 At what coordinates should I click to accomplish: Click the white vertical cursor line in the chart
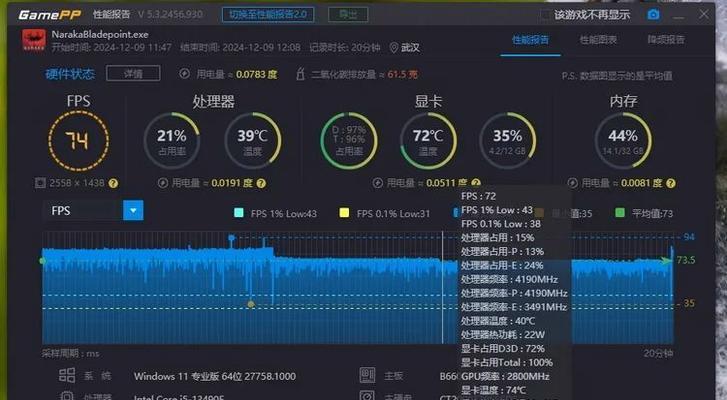(442, 287)
